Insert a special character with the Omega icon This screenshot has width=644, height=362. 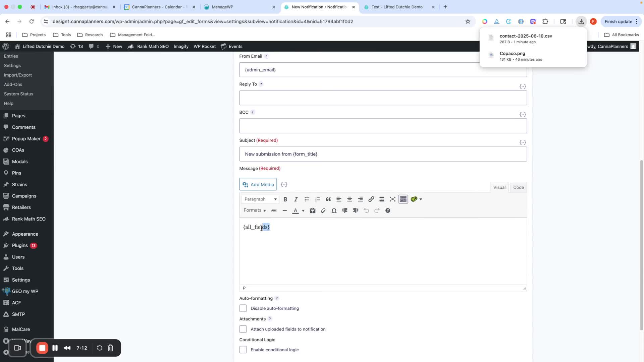334,210
